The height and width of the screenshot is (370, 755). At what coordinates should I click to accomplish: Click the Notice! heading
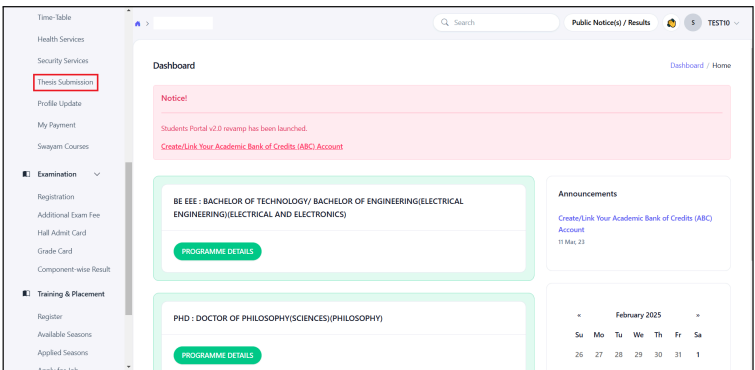[174, 98]
